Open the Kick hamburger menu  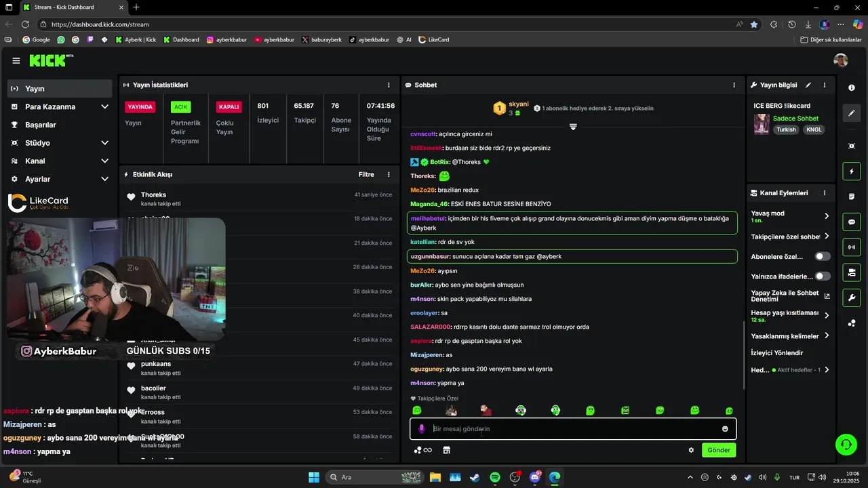point(16,61)
